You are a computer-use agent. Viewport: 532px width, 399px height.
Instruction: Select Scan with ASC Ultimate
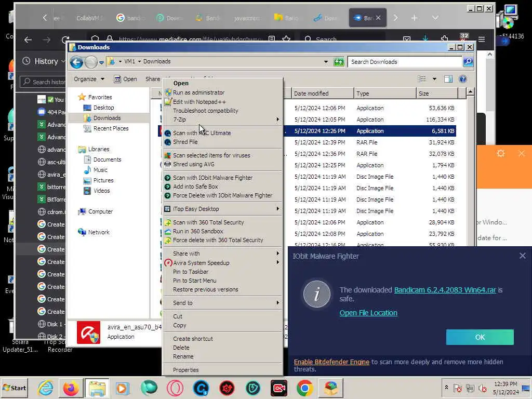coord(202,133)
